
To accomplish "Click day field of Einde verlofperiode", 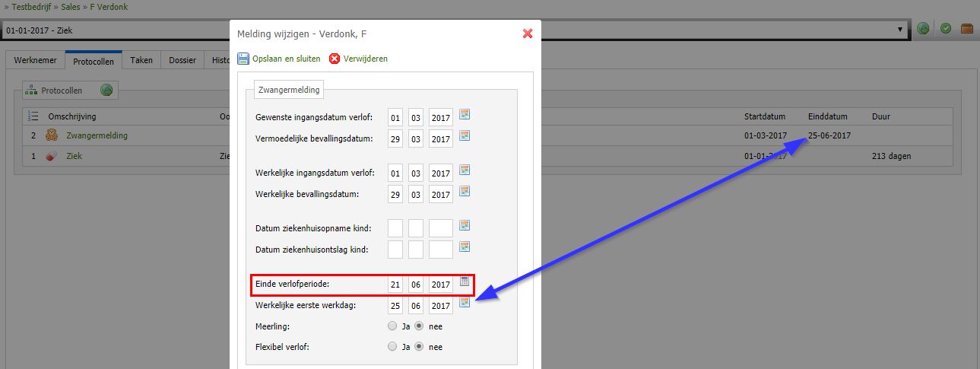I will coord(395,285).
